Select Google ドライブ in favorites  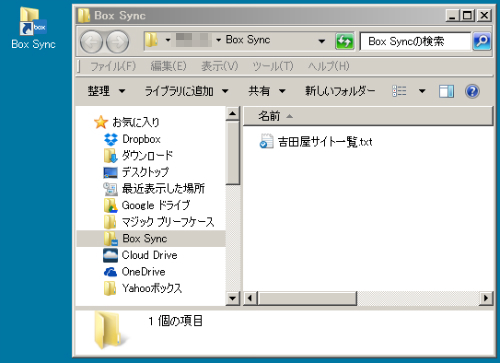[x=156, y=205]
